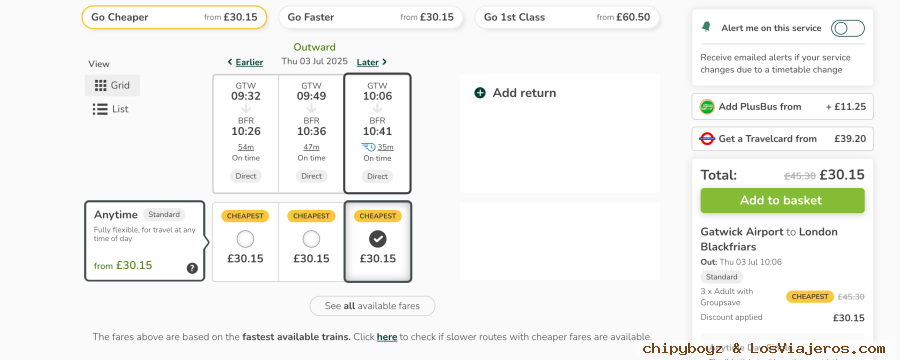
Task: Follow the 'here' link for slower routes
Action: click(x=387, y=337)
